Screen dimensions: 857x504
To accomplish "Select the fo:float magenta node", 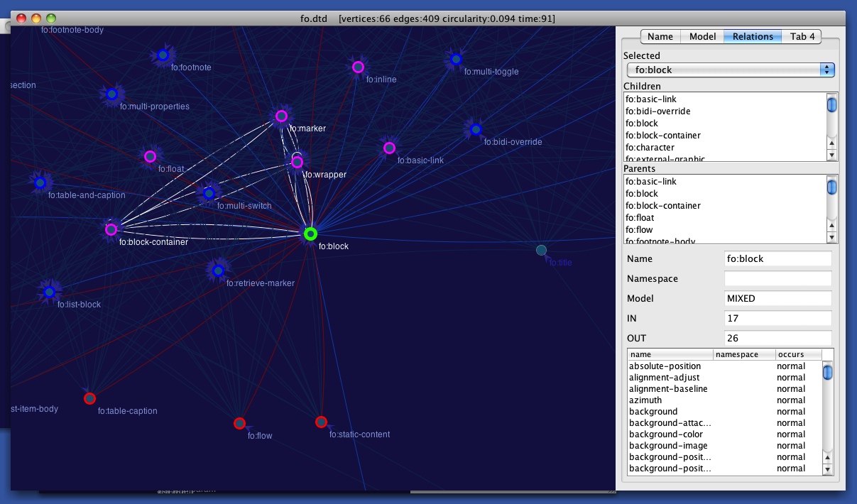I will point(150,156).
